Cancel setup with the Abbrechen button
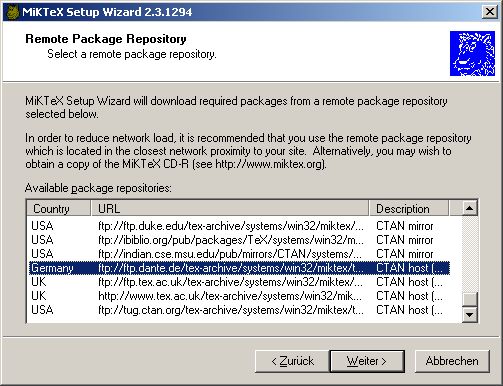Screen dimensions: 503x386 (452, 361)
